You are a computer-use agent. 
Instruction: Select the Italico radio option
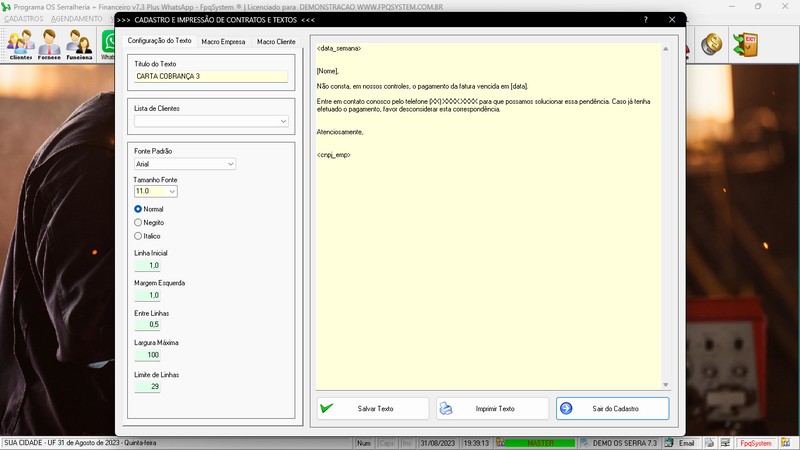click(x=138, y=236)
